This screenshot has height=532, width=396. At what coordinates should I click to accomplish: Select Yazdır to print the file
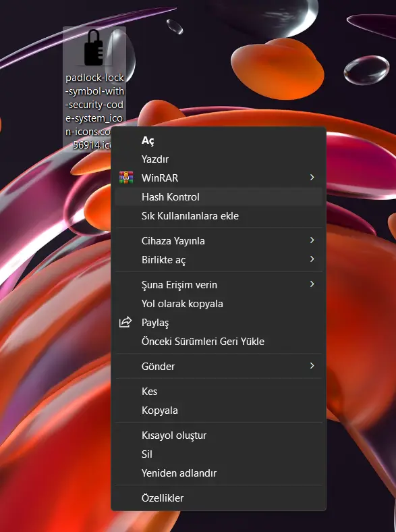(x=219, y=159)
